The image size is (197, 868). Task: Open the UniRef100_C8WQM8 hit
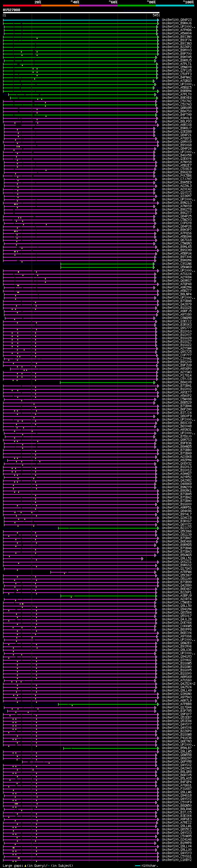[177, 318]
